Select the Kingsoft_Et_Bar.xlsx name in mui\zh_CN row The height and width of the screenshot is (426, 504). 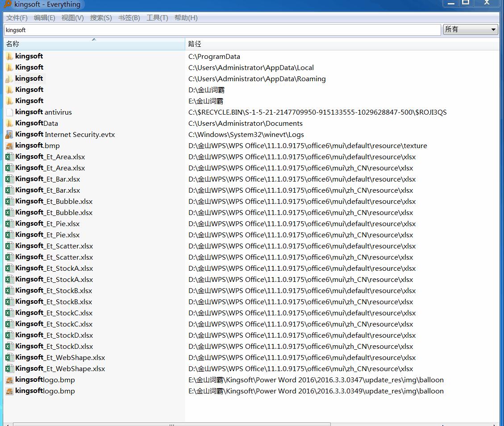48,190
